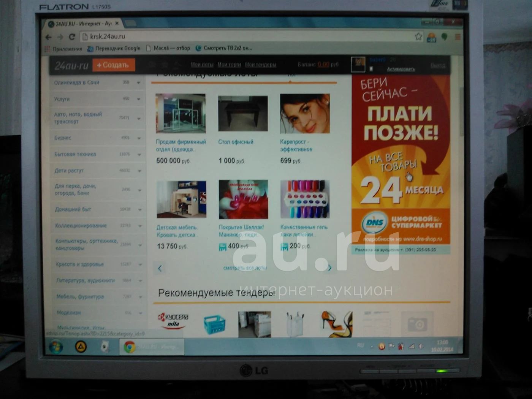Open the Chrome menu hamburger icon
This screenshot has width=532, height=399.
(x=458, y=37)
